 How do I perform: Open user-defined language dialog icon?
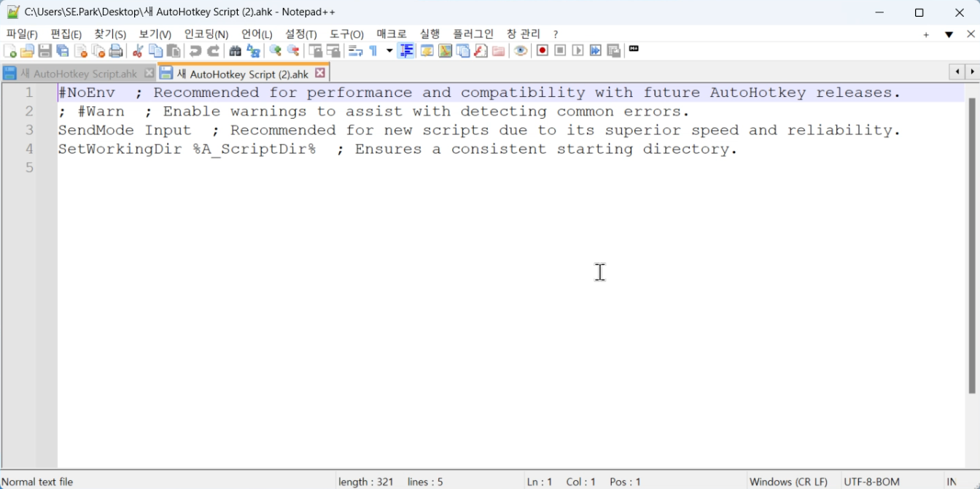(x=427, y=51)
